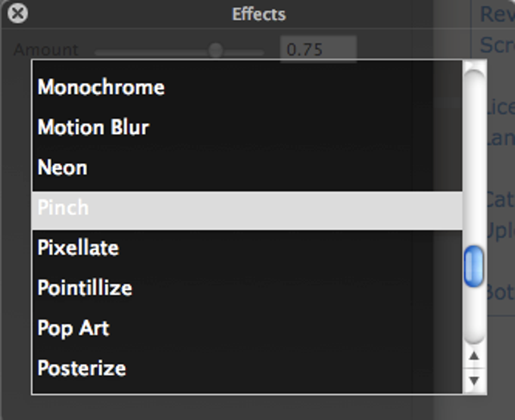Choose the Pointillize effect
515x420 pixels.
247,288
